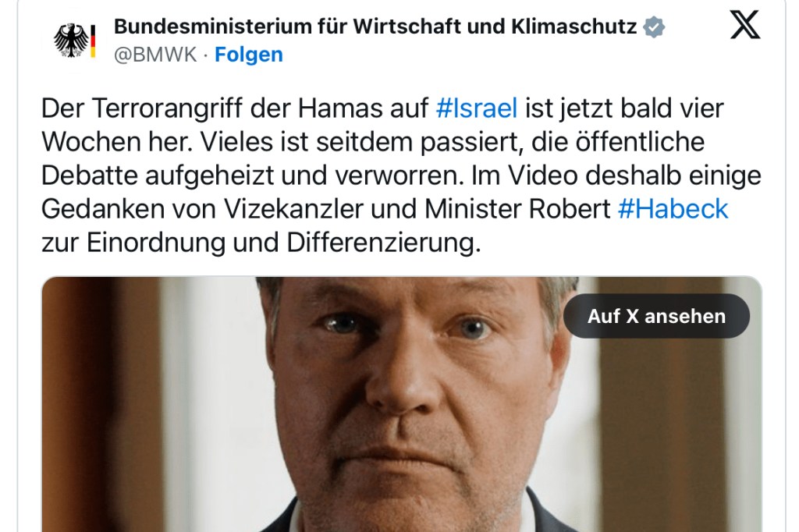Open Bundesministerium für Wirtschaft und Klimaschutz profile
Image resolution: width=799 pixels, height=532 pixels.
(375, 27)
